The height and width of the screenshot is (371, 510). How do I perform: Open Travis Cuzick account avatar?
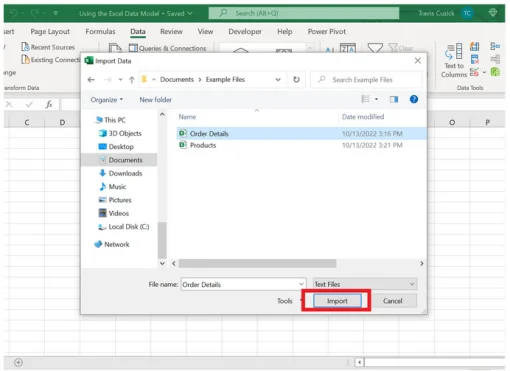coord(467,13)
